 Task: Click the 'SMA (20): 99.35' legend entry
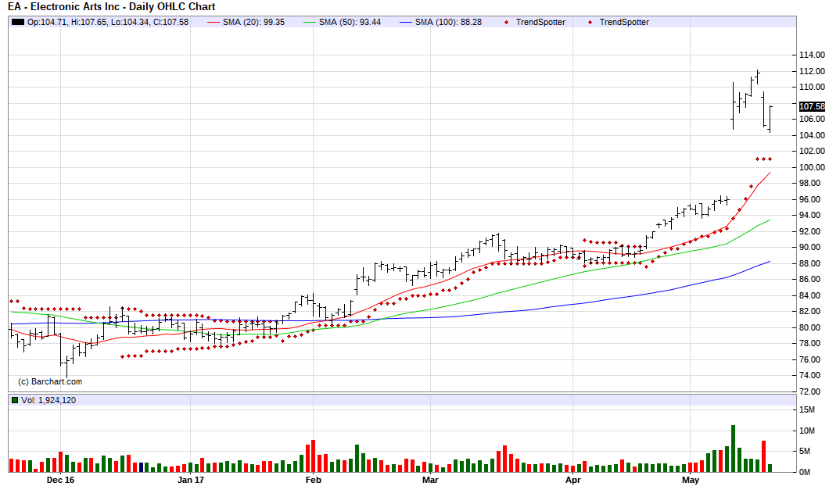(x=246, y=22)
